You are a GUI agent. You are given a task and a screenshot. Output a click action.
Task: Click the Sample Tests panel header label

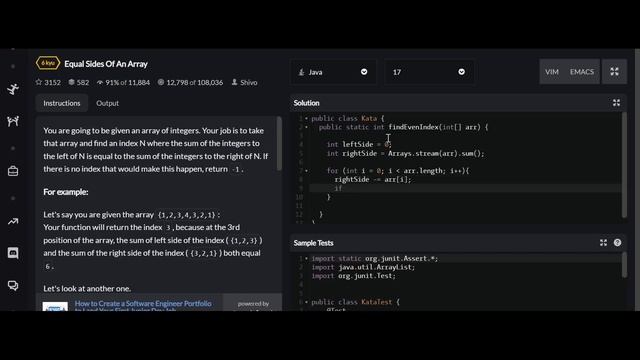[313, 243]
